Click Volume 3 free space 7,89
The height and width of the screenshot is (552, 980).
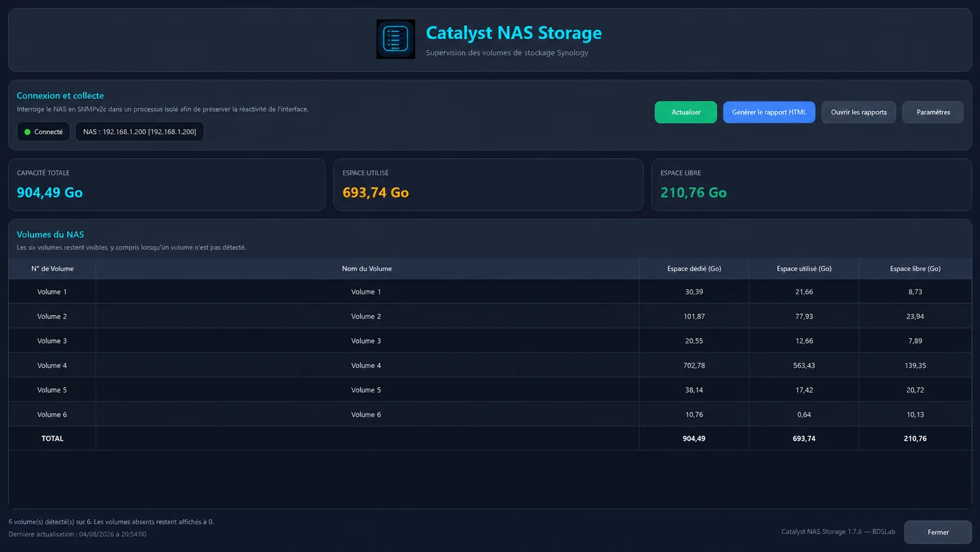click(x=915, y=341)
